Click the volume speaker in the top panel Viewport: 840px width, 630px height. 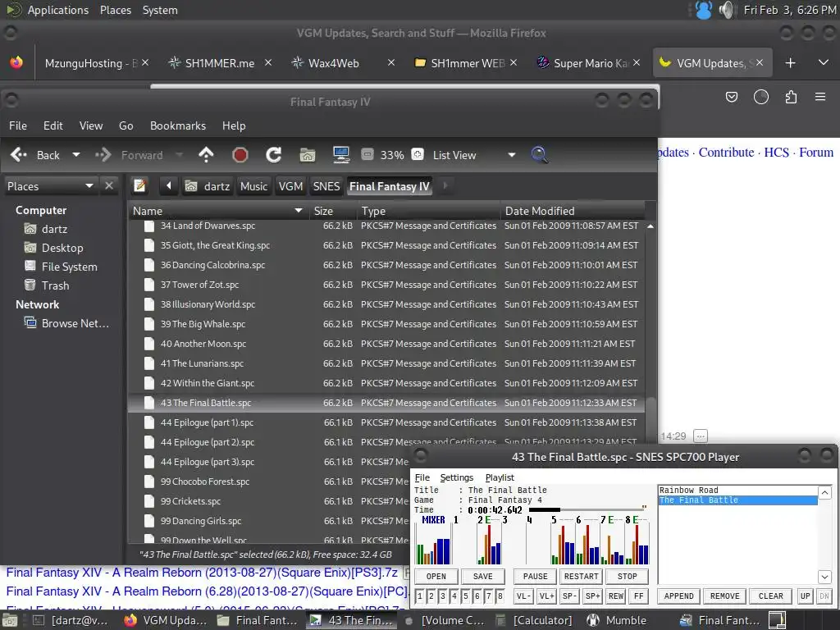[727, 10]
